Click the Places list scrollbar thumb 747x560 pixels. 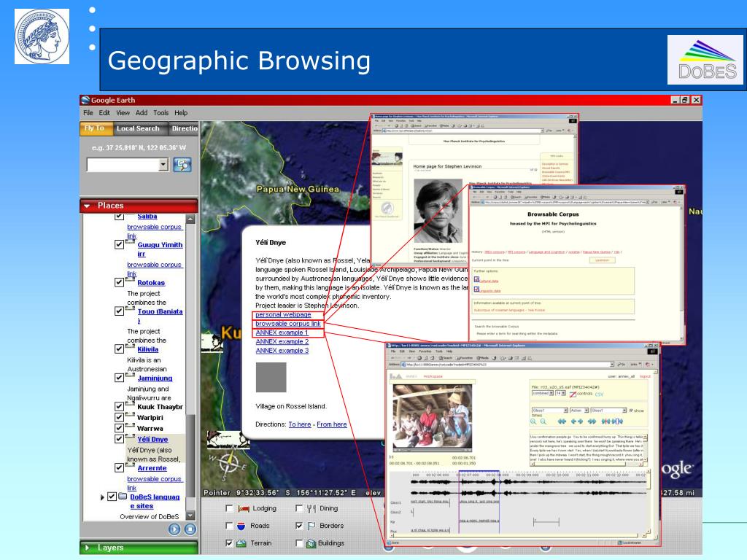190,456
